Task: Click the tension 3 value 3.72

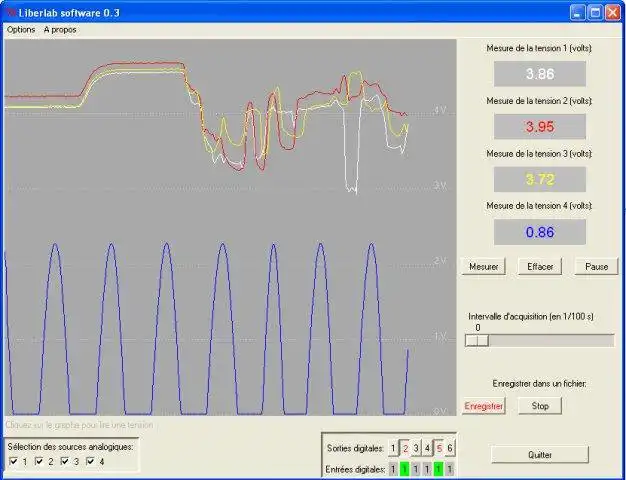Action: 540,179
